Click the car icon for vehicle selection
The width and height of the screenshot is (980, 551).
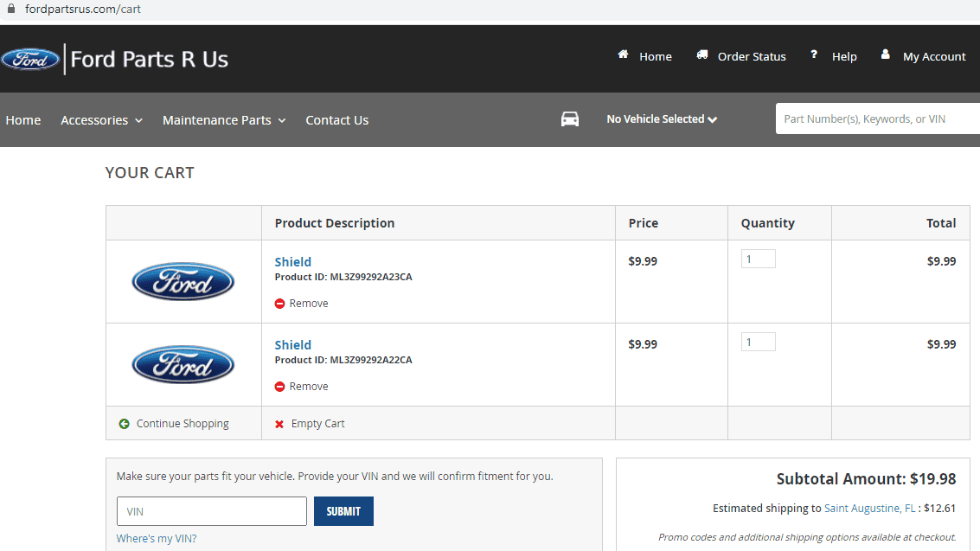(x=570, y=119)
